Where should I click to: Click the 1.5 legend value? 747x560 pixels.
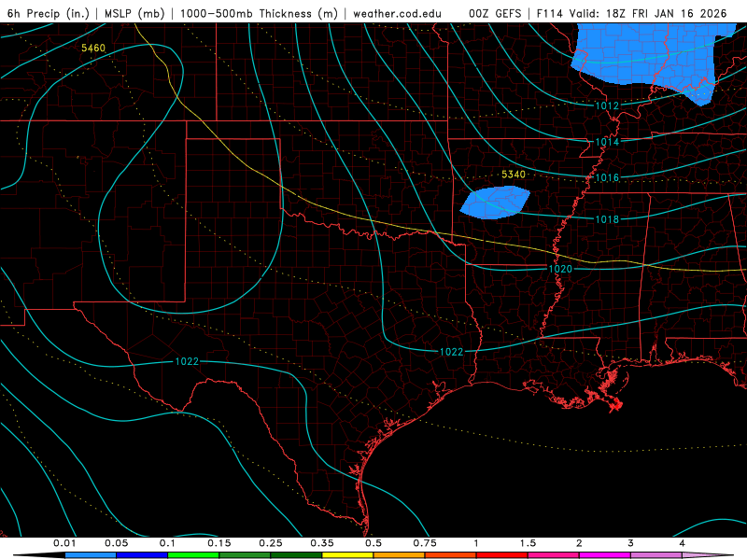tap(528, 543)
